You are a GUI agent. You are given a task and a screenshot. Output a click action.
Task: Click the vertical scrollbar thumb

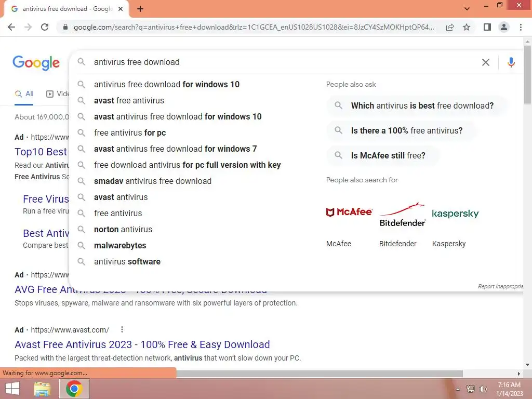[x=528, y=75]
